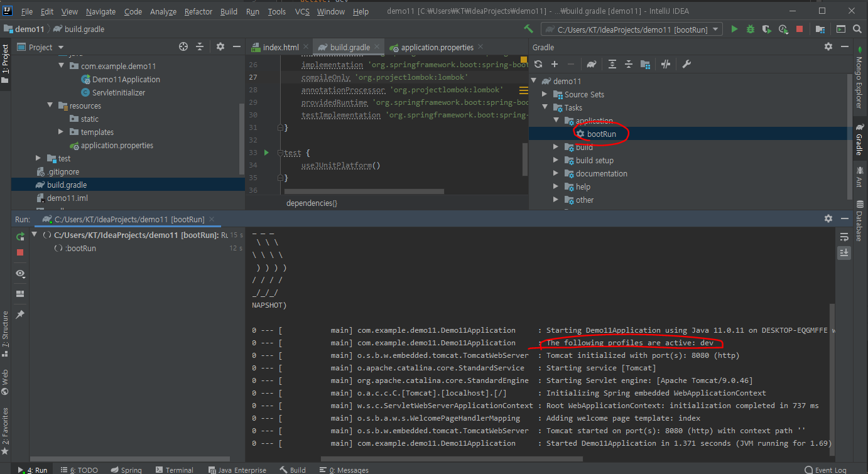Open the Run with Profiler toolbar icon
This screenshot has width=868, height=474.
point(783,29)
